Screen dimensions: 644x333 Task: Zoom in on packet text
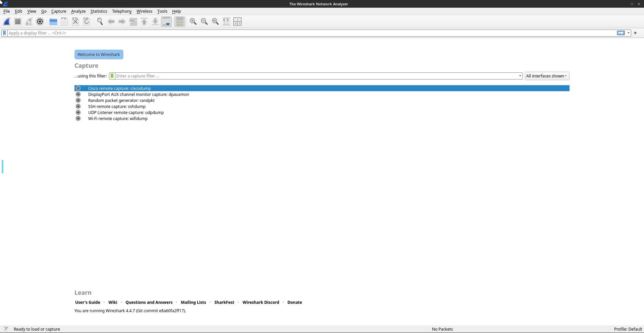point(193,22)
